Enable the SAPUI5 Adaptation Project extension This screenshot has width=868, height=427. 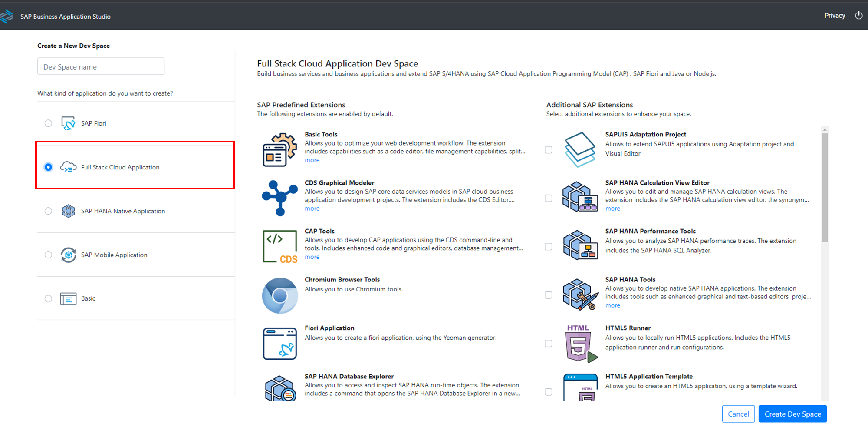548,149
